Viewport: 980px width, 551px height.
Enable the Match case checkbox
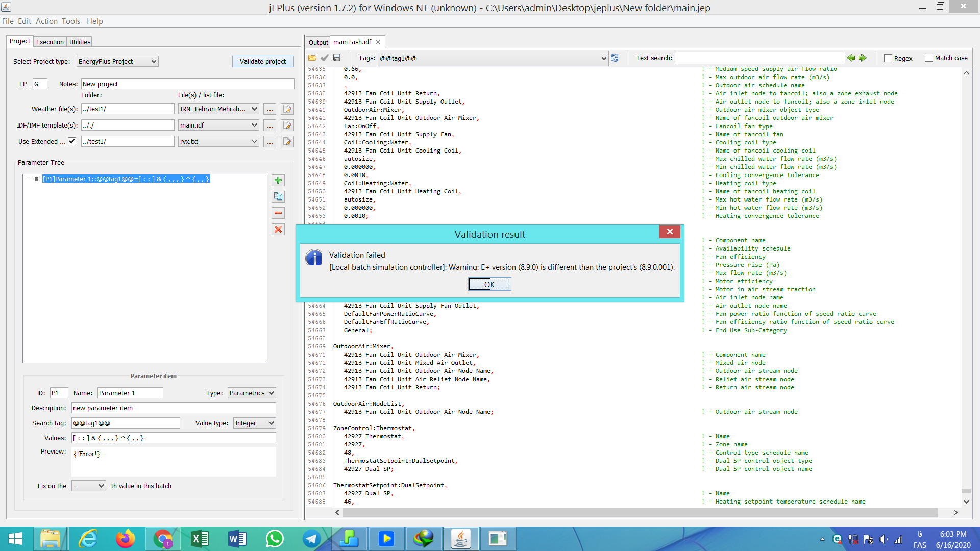(929, 58)
